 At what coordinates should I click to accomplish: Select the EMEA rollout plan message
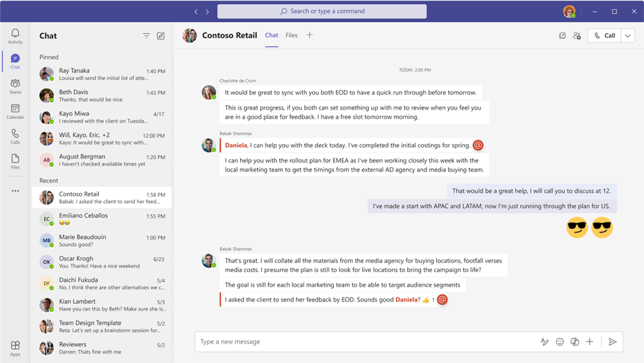[354, 165]
